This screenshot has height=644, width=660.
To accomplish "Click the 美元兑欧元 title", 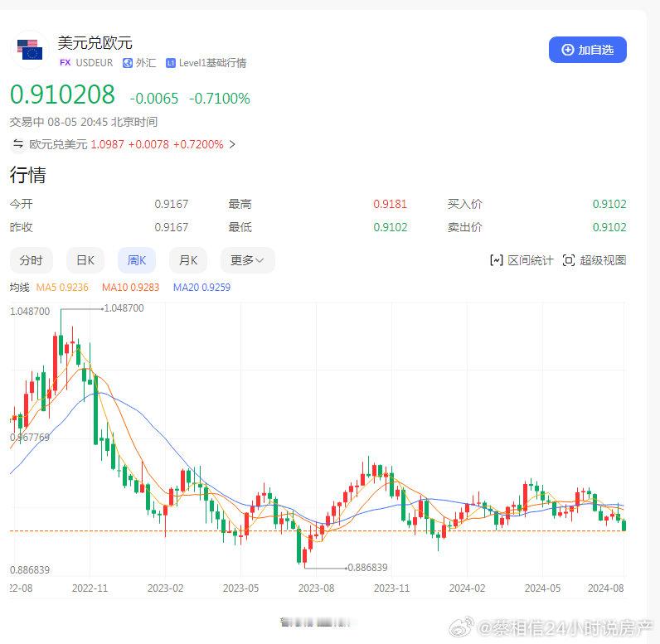I will coord(95,43).
